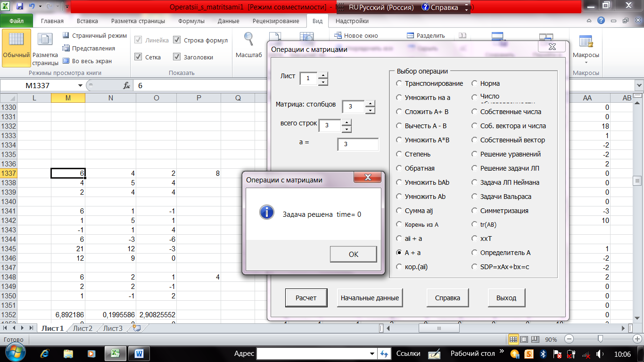The width and height of the screenshot is (644, 362).
Task: Click the Справка button in the dialog
Action: click(447, 298)
